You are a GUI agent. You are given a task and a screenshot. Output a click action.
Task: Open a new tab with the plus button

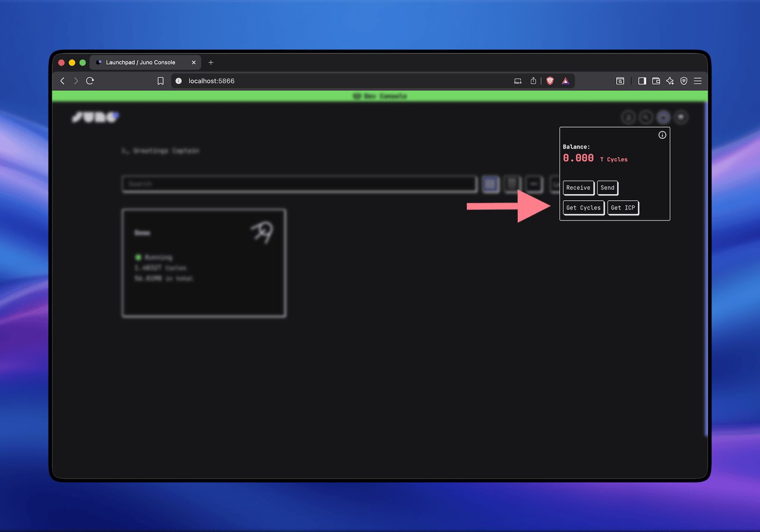(211, 62)
